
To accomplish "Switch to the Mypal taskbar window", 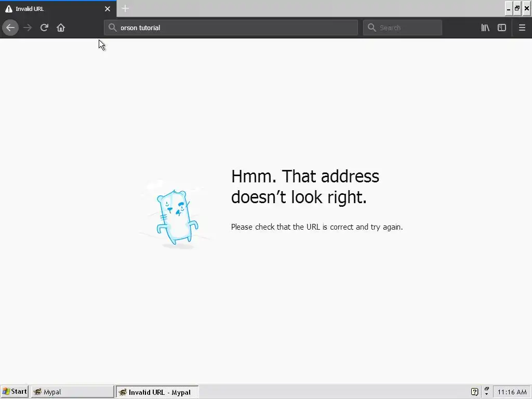I will pyautogui.click(x=73, y=392).
